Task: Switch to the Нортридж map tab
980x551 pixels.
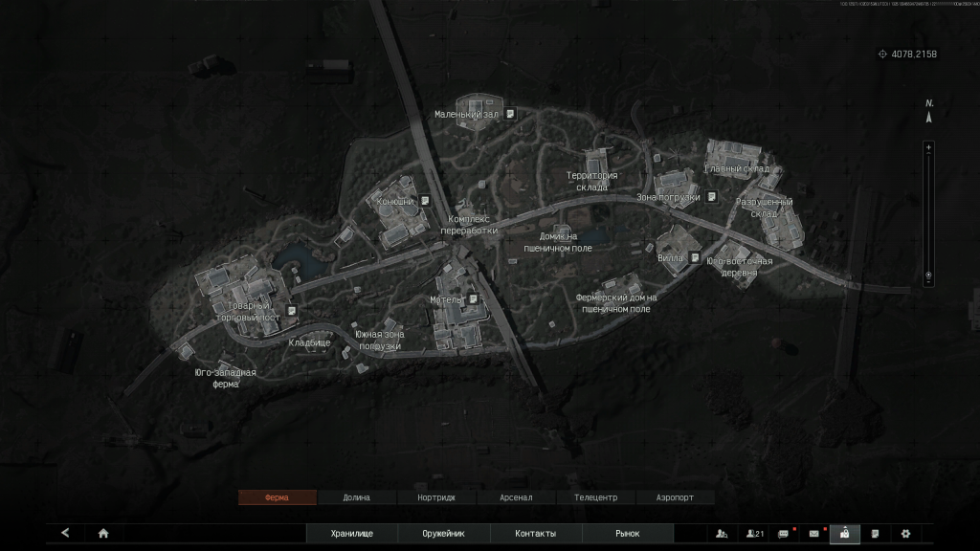Action: [436, 497]
